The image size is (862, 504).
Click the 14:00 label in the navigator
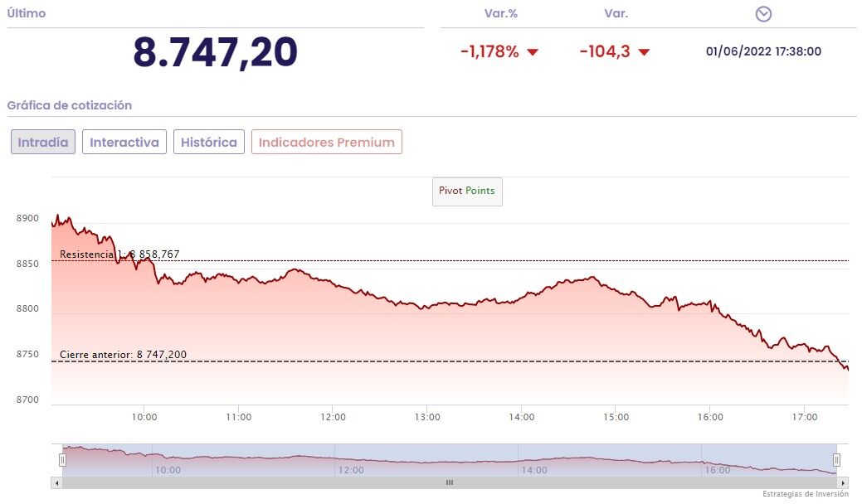(534, 470)
